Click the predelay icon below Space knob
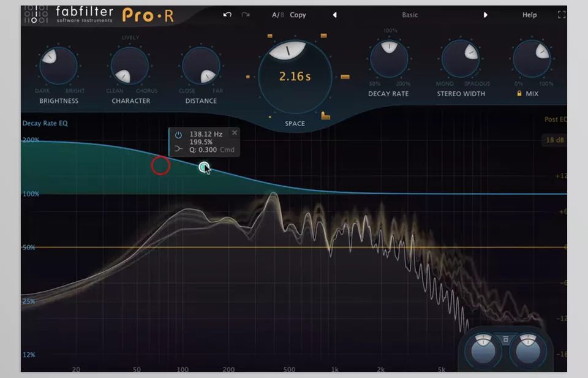The image size is (588, 378). point(325,116)
